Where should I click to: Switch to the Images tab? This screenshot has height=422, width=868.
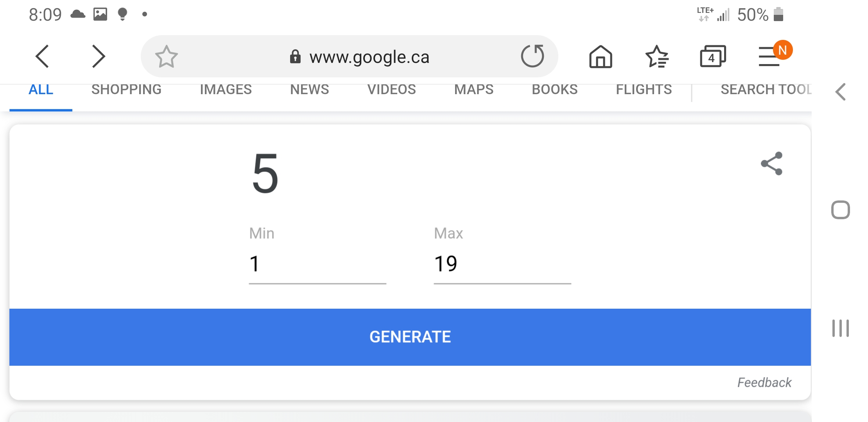[226, 89]
